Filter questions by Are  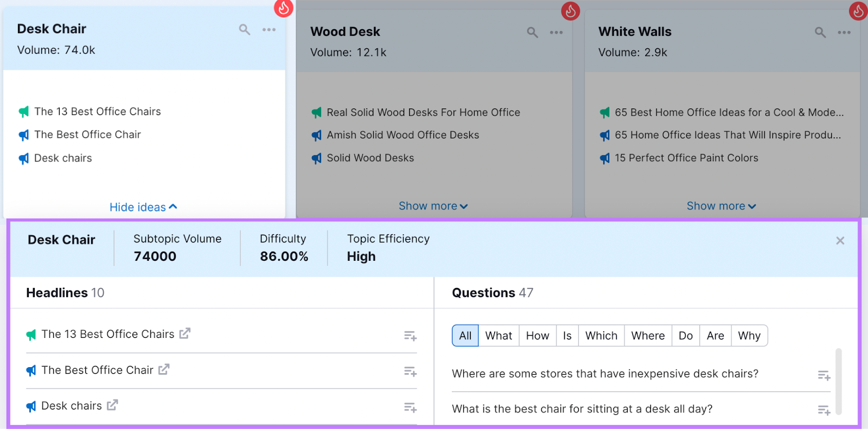coord(716,336)
